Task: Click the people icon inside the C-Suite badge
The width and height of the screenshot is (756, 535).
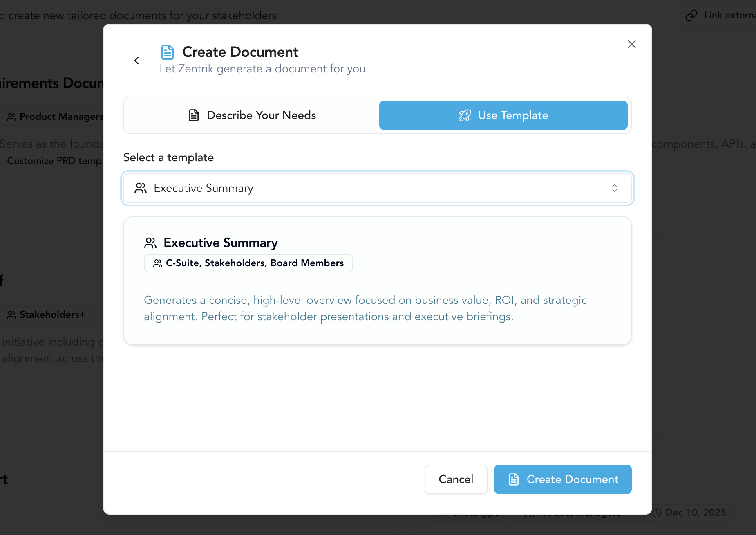Action: tap(157, 263)
